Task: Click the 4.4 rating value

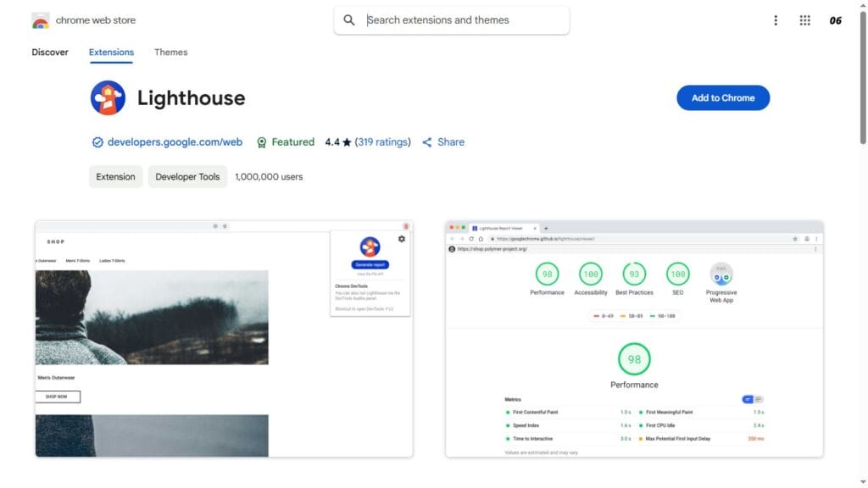Action: pos(332,142)
